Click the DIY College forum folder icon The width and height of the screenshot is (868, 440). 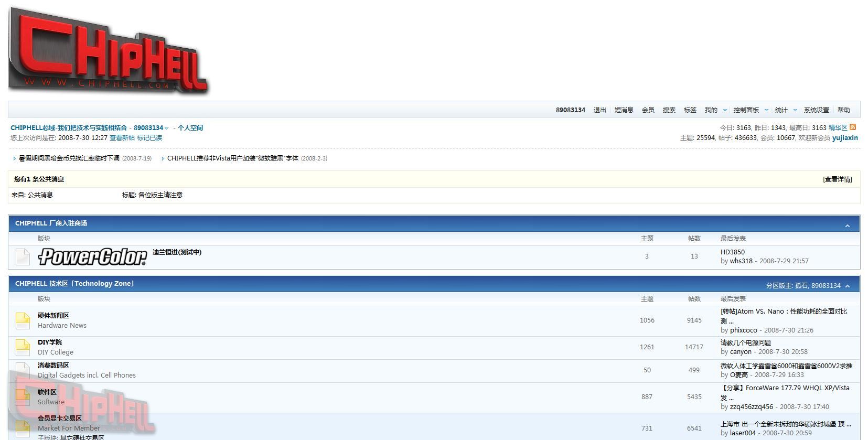(23, 347)
